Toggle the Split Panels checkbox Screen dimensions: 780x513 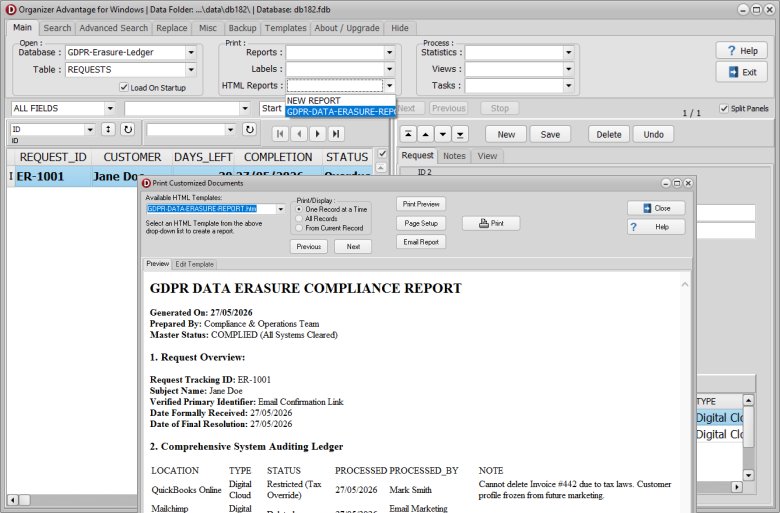[x=724, y=108]
